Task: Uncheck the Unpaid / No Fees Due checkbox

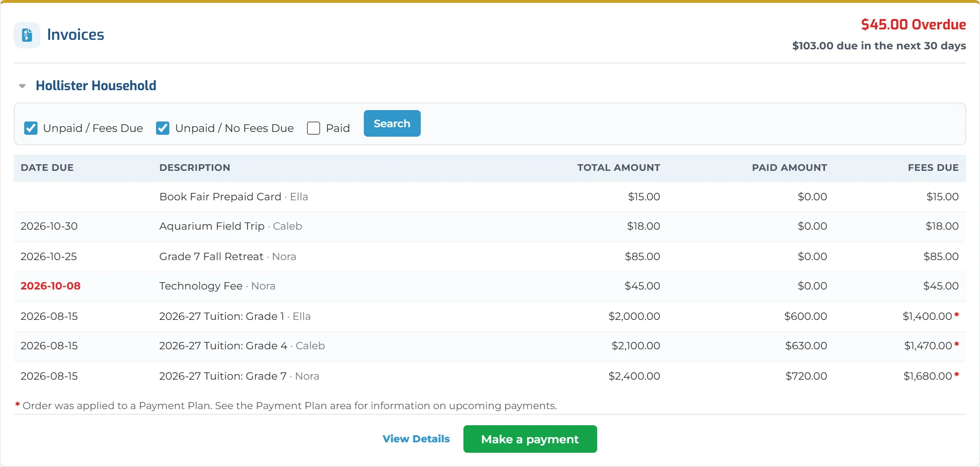Action: tap(163, 128)
